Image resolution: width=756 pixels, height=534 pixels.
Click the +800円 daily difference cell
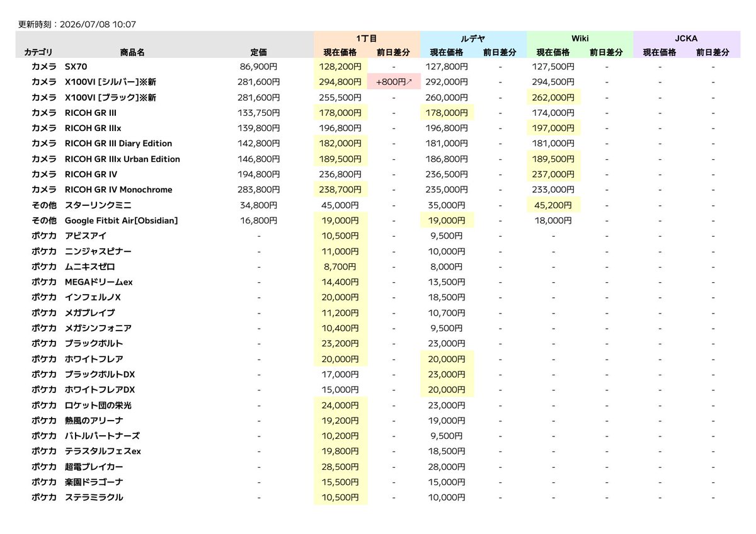394,82
